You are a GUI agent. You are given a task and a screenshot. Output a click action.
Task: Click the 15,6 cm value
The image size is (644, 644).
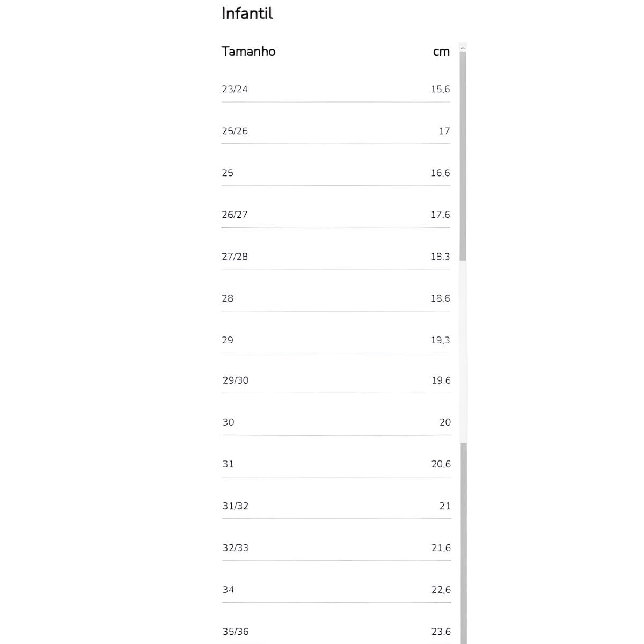pyautogui.click(x=440, y=89)
